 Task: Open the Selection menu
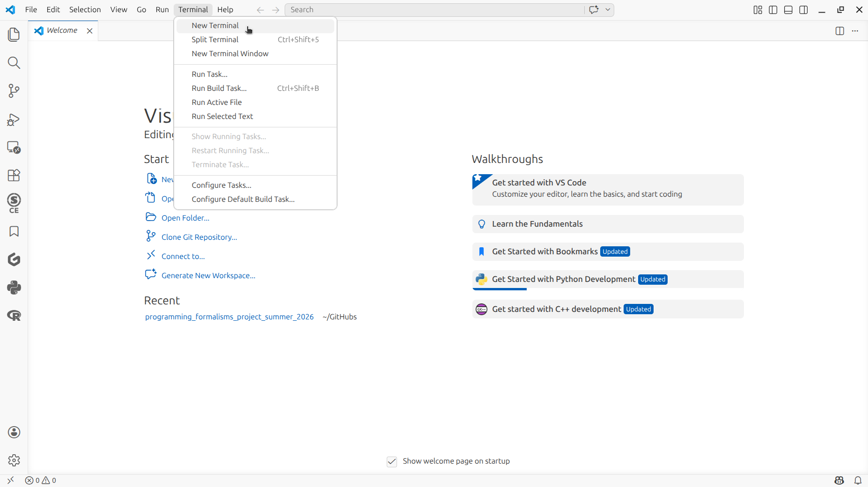85,10
